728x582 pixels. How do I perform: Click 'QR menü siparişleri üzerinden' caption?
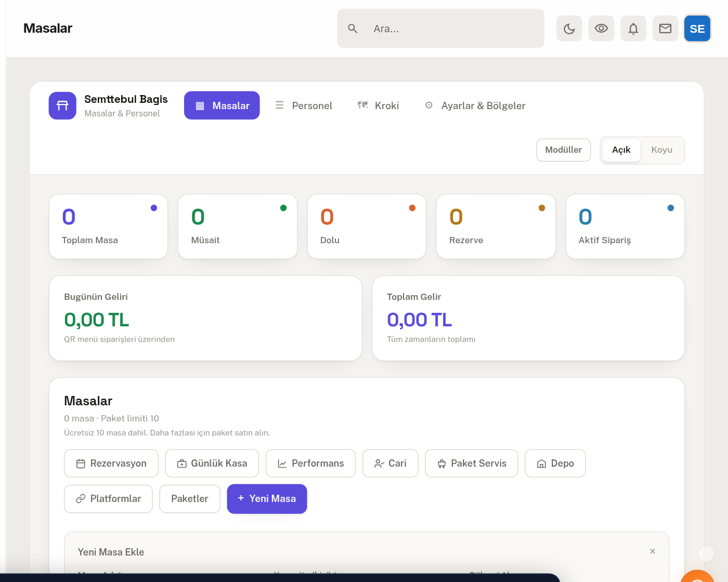120,339
